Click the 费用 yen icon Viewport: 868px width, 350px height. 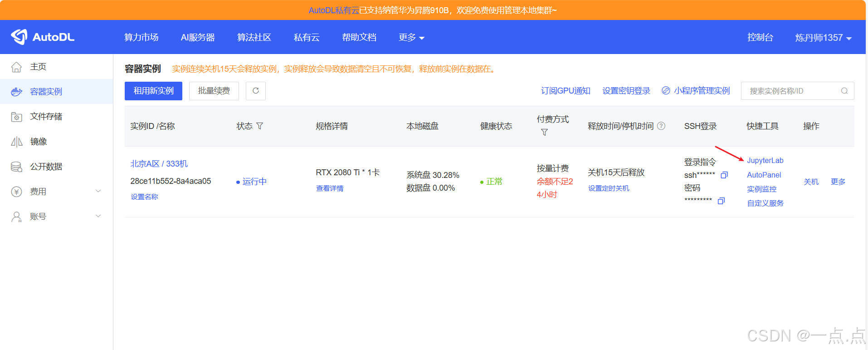pyautogui.click(x=16, y=192)
